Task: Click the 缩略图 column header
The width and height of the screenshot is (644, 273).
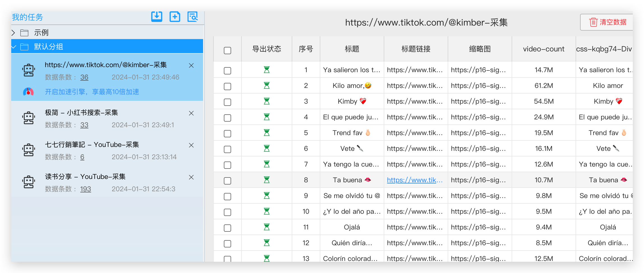Action: tap(480, 49)
